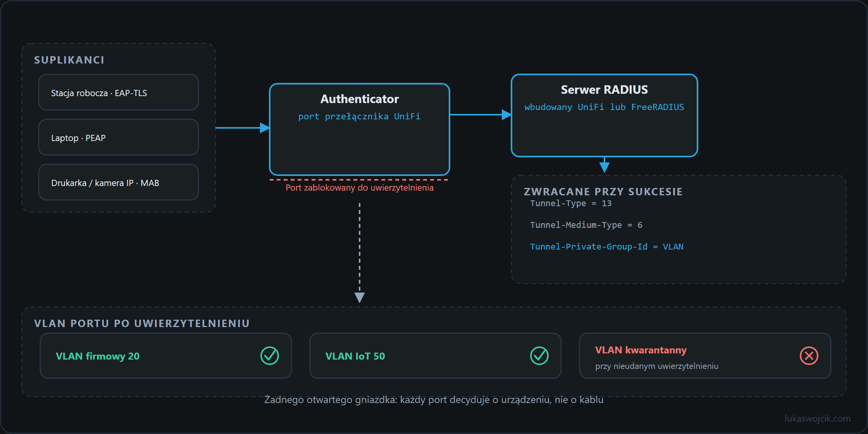Image resolution: width=868 pixels, height=434 pixels.
Task: Click the red X icon in VLAN kwarantanny
Action: tap(809, 356)
